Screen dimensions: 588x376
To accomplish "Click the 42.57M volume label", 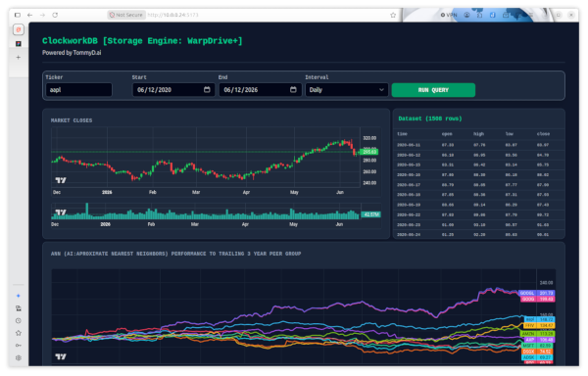I will click(370, 214).
